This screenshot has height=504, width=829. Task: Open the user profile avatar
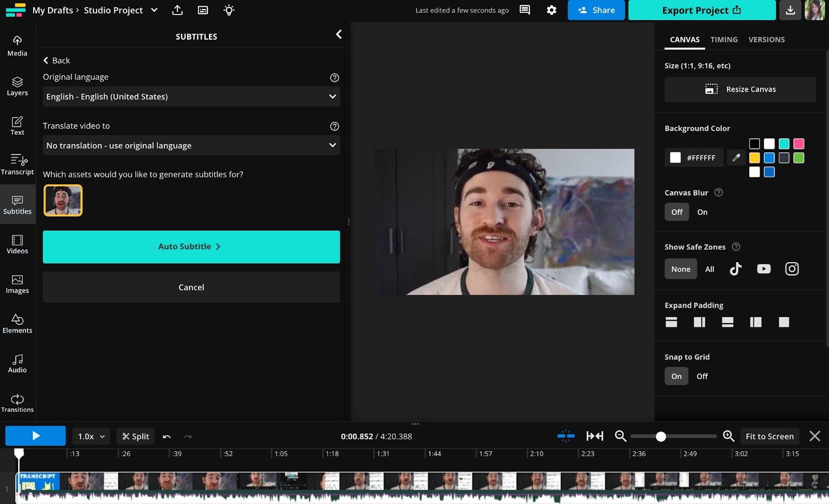[814, 10]
